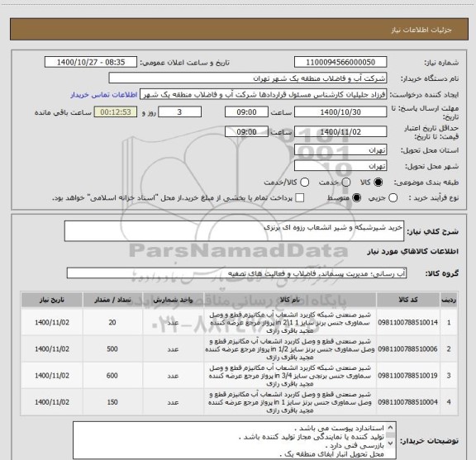476x460 pixels.
Task: Click the کد کالا column header
Action: point(408,300)
